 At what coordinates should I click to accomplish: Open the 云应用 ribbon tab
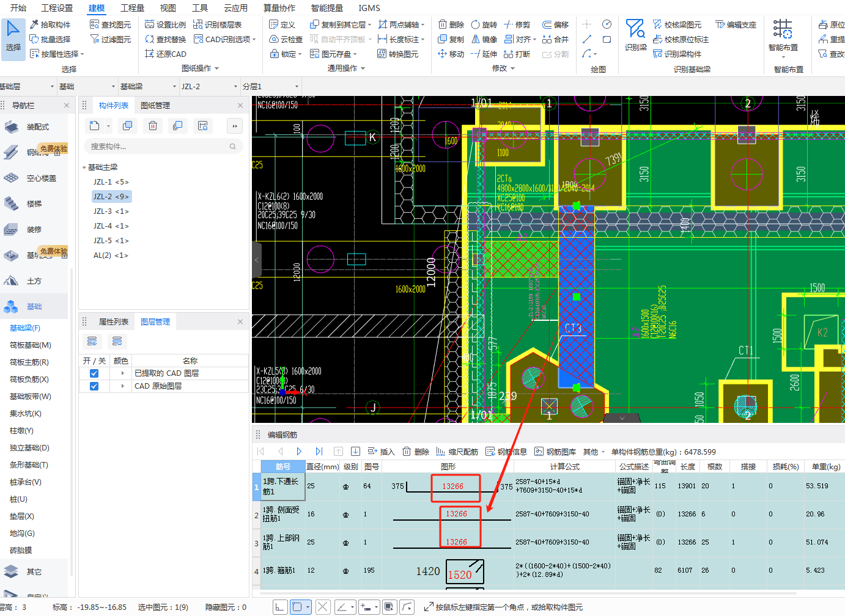click(x=235, y=8)
